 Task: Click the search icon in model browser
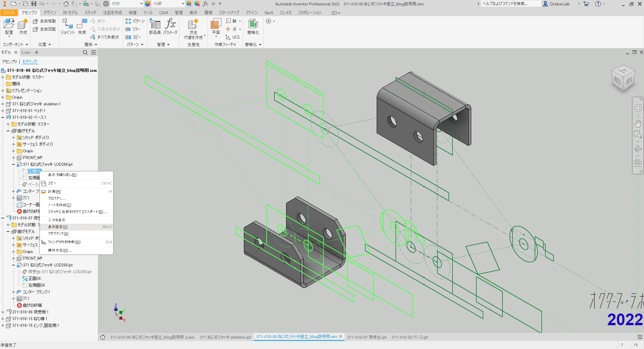(x=85, y=52)
